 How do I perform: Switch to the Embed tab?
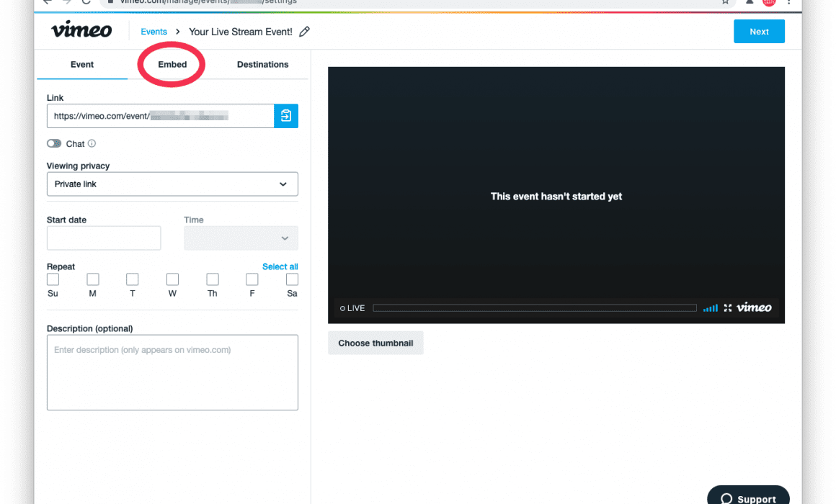(172, 65)
